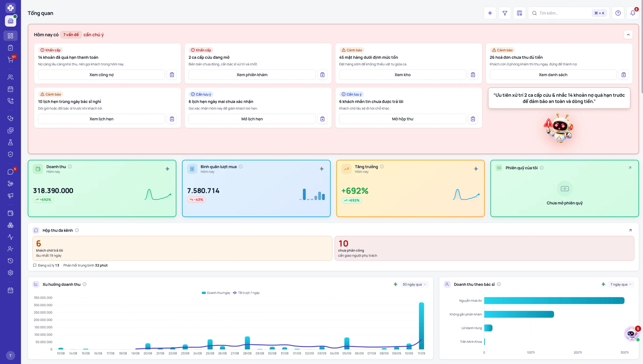The height and width of the screenshot is (364, 643).
Task: Click the user avatar T in sidebar
Action: point(10,355)
